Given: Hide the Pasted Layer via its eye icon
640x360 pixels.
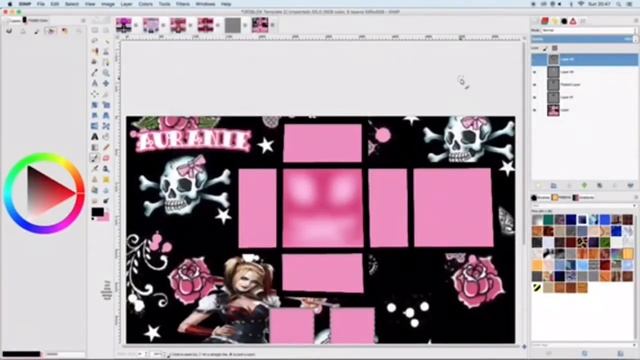Looking at the screenshot, I should (535, 85).
